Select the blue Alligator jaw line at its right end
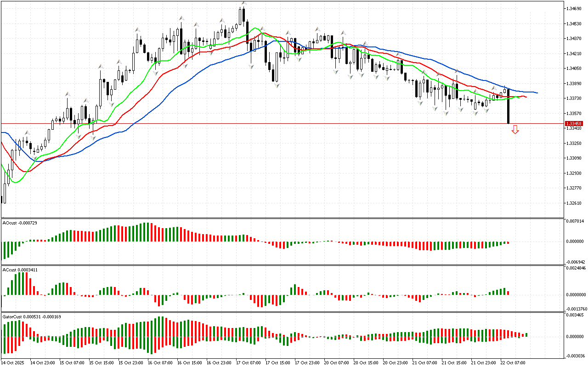The image size is (588, 368). point(535,92)
